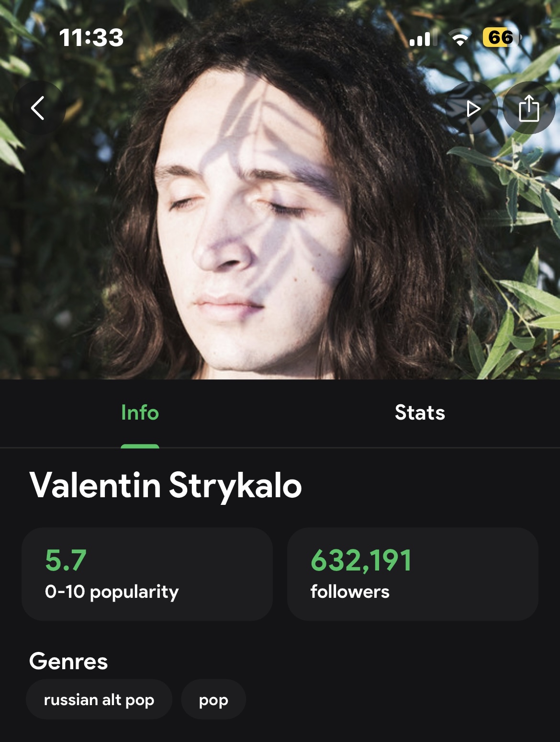
Task: Go back using the left chevron
Action: coord(38,108)
